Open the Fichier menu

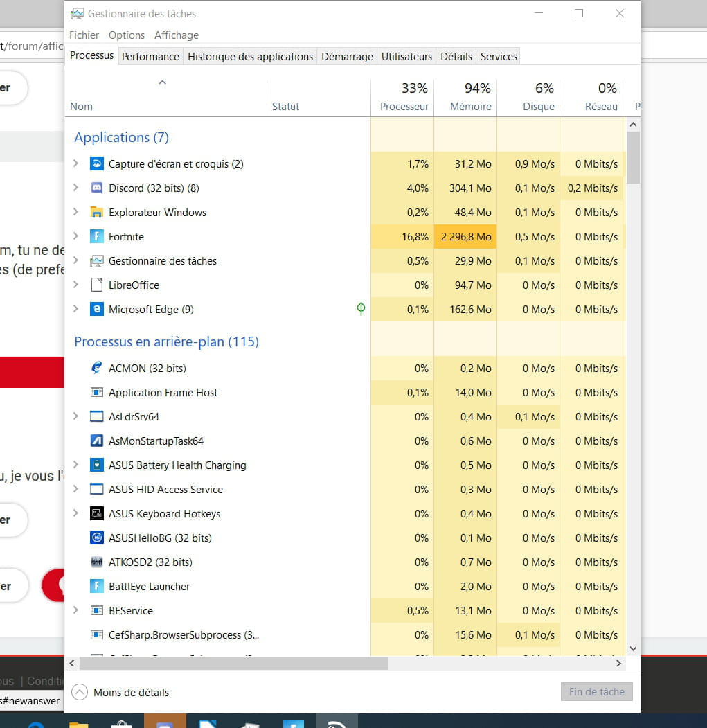(x=84, y=35)
